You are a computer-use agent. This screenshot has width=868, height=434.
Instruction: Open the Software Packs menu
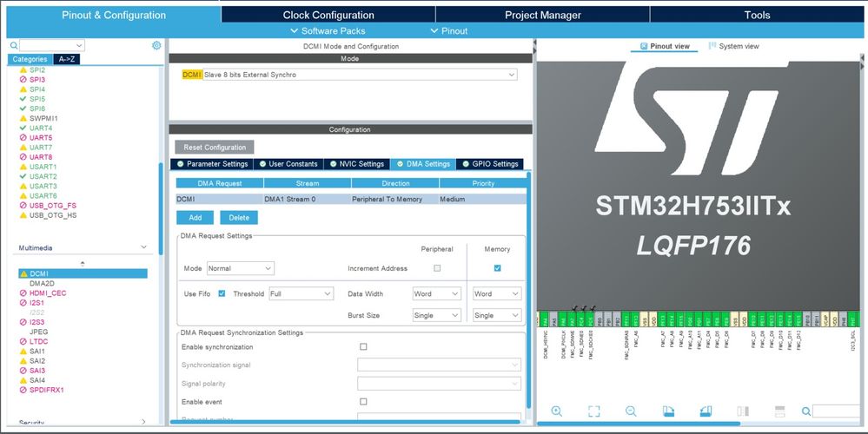[328, 31]
